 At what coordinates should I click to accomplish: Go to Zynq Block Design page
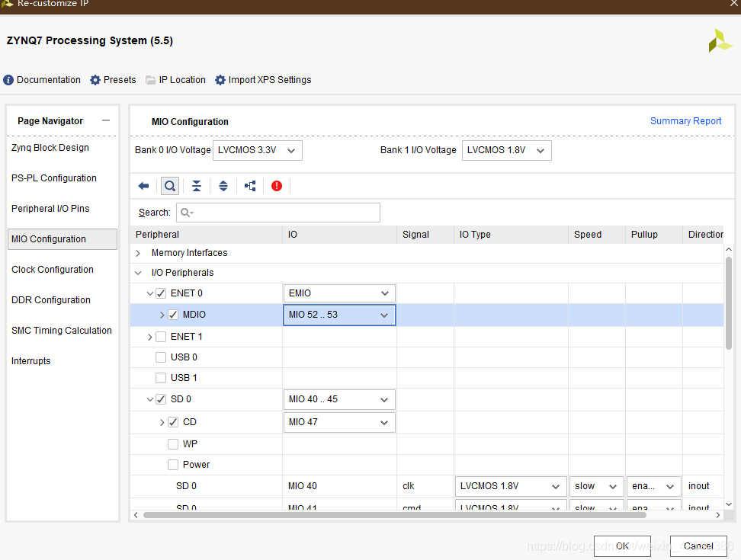(50, 148)
